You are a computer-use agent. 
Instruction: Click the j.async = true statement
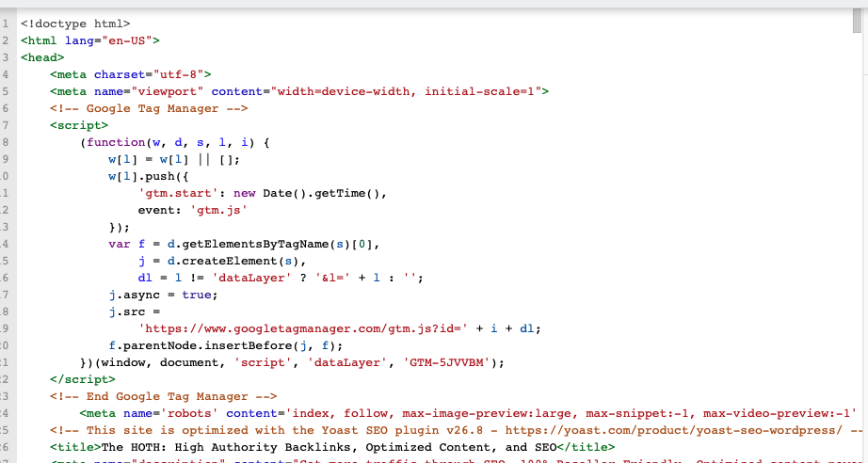pyautogui.click(x=163, y=295)
